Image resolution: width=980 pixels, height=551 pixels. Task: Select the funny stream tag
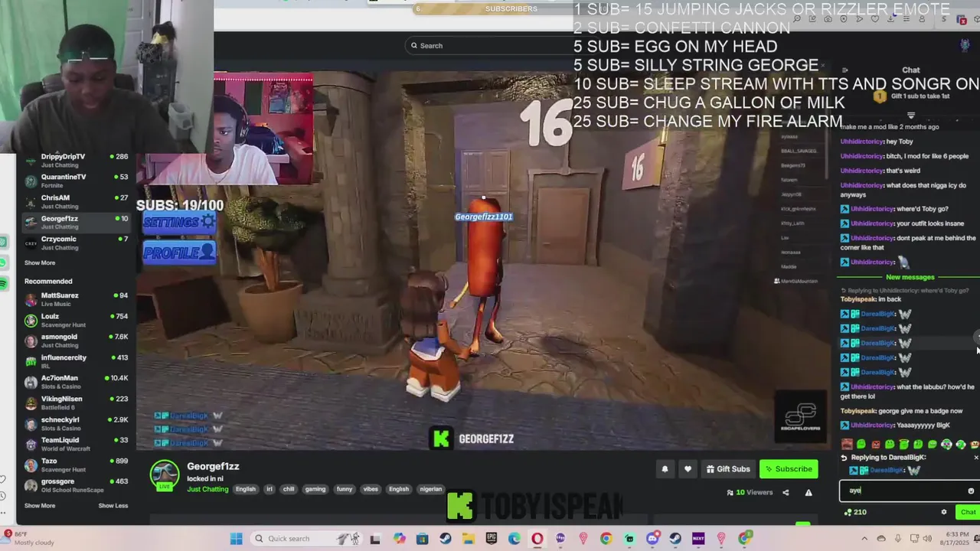pyautogui.click(x=345, y=489)
